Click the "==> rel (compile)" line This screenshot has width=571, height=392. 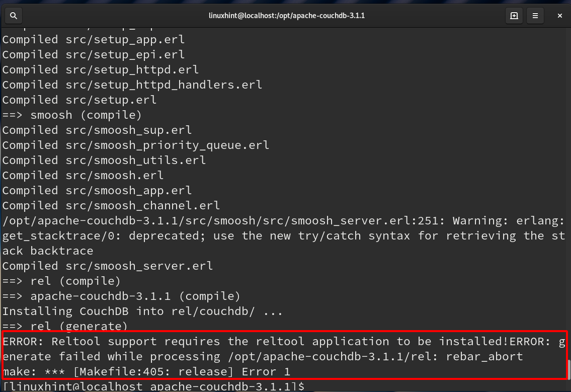pos(61,281)
